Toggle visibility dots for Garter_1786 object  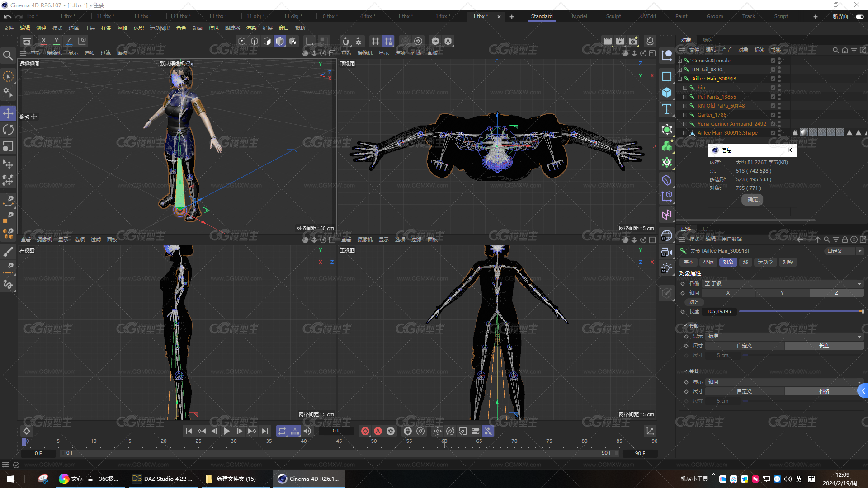tap(779, 115)
